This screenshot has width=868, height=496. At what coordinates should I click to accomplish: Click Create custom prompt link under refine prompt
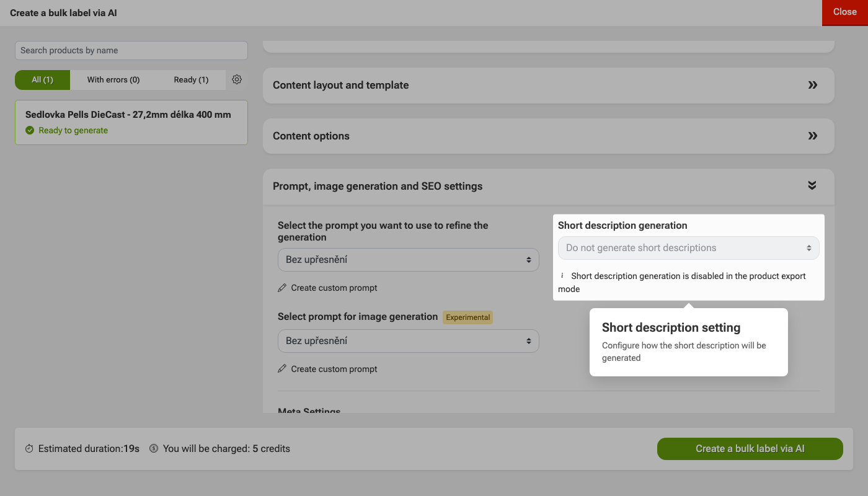click(x=334, y=288)
